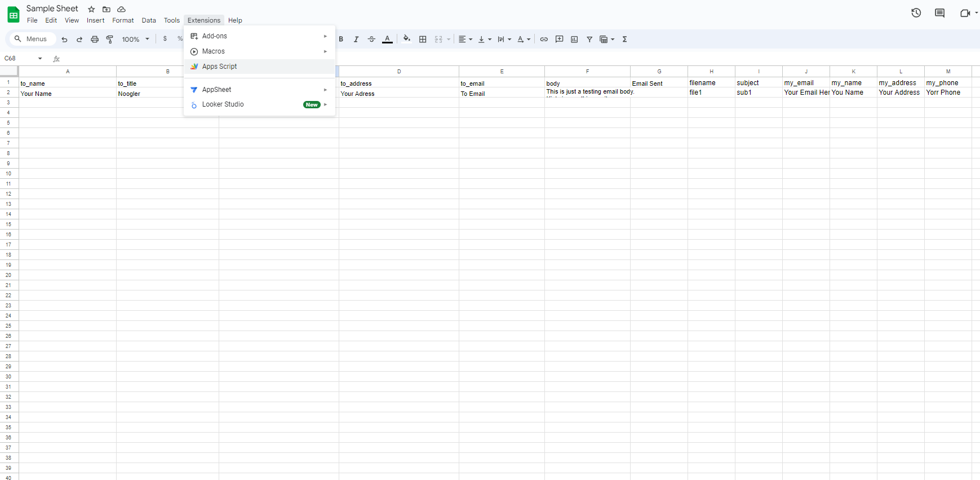Toggle bold formatting
980x480 pixels.
click(x=341, y=39)
